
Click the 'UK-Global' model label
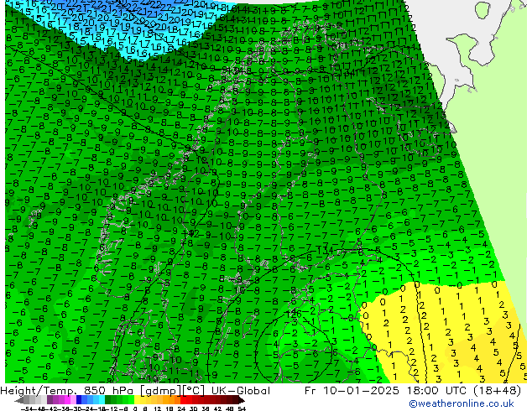(x=241, y=391)
